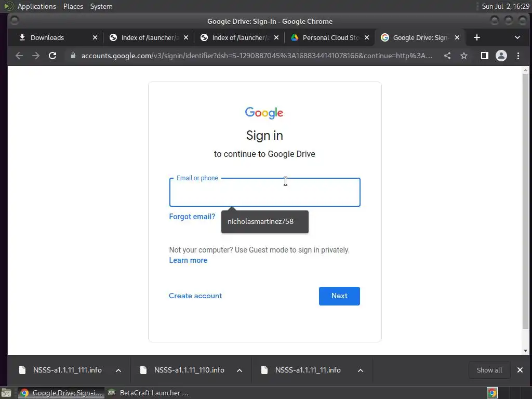This screenshot has height=399, width=532.
Task: Click the address bar URL
Action: pyautogui.click(x=257, y=56)
